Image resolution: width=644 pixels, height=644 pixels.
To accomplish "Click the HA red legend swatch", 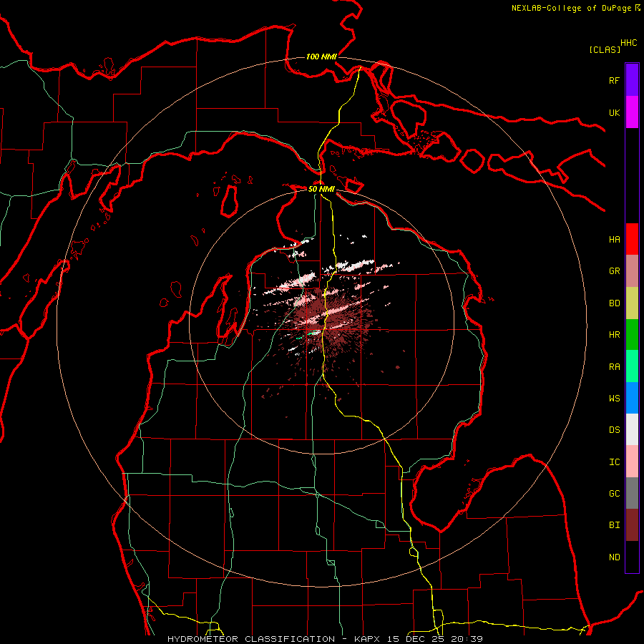I will point(632,239).
